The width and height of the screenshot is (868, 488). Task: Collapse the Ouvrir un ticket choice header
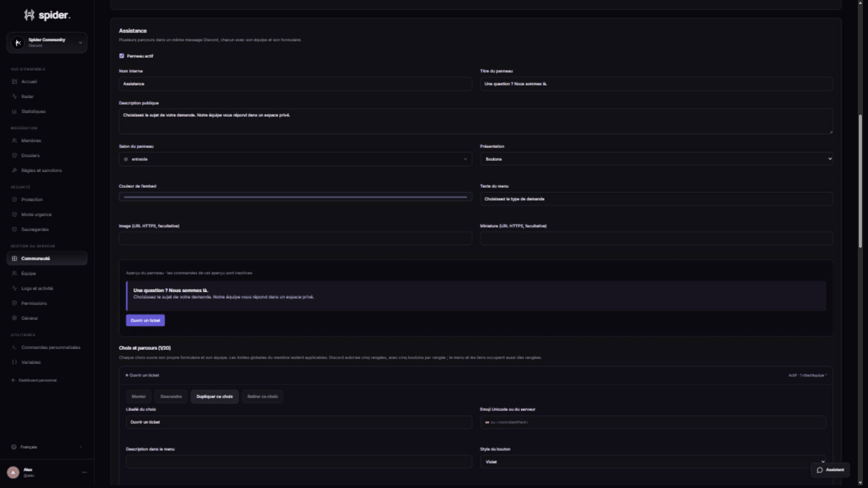coord(476,375)
